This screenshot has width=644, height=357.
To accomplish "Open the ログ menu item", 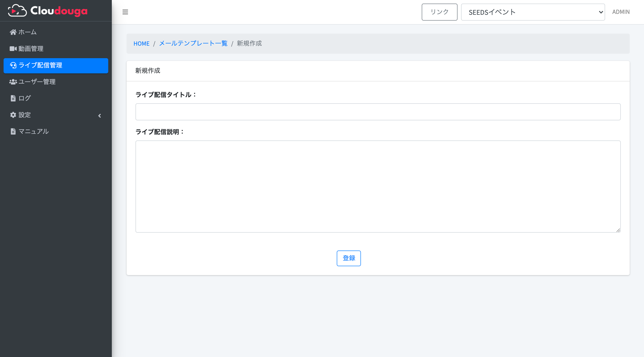I will (x=56, y=98).
